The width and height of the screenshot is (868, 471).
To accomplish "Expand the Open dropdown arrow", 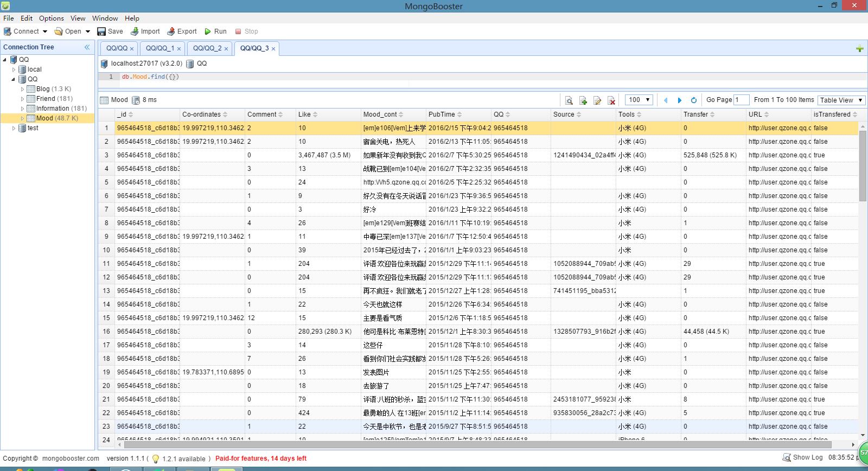I will point(88,31).
